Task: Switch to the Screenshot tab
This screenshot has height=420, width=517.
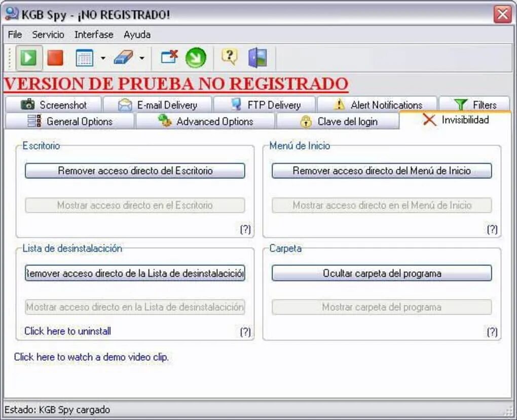Action: 53,105
